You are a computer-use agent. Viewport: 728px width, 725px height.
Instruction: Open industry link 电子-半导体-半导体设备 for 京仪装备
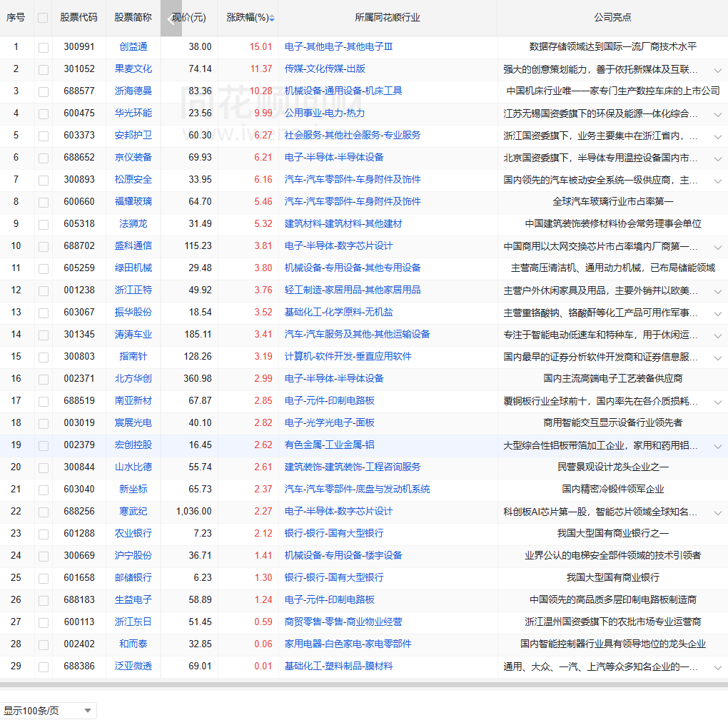tap(334, 158)
